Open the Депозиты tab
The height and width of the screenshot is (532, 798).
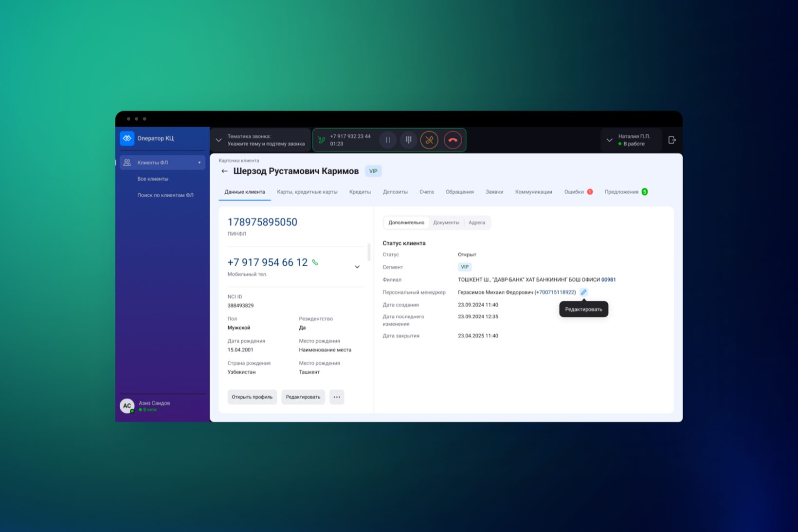coord(395,192)
